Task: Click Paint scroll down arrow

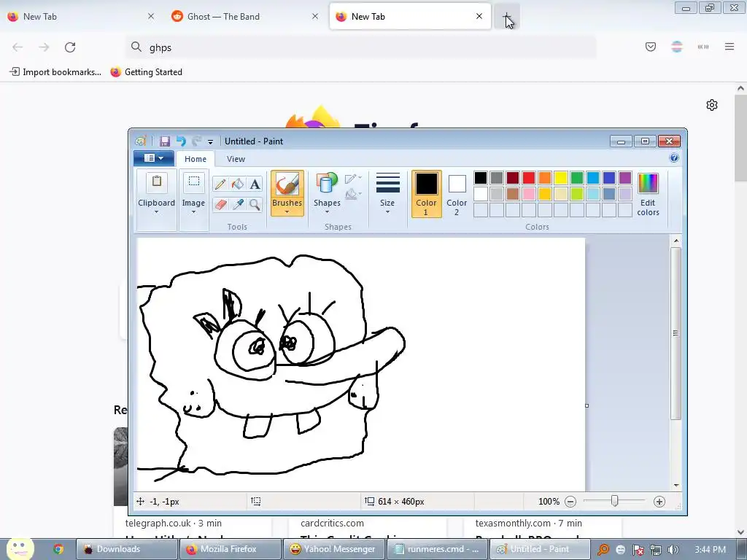Action: coord(676,485)
